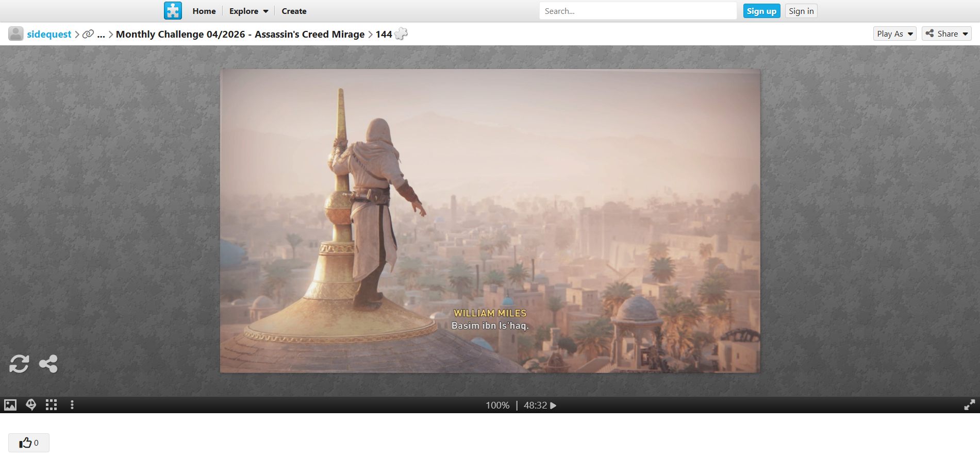Toggle fullscreen mode for the puzzle
This screenshot has height=475, width=980.
[969, 405]
